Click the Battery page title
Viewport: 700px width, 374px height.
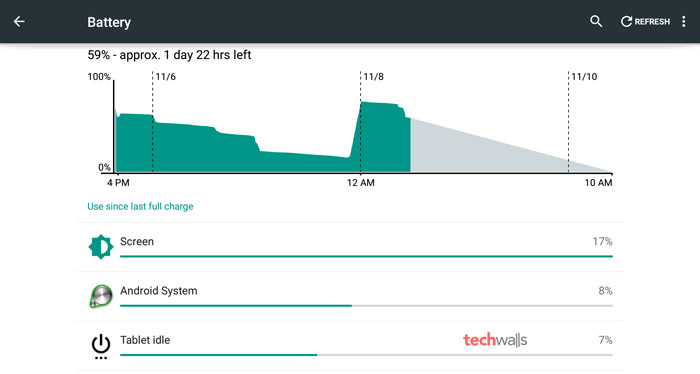pos(109,22)
